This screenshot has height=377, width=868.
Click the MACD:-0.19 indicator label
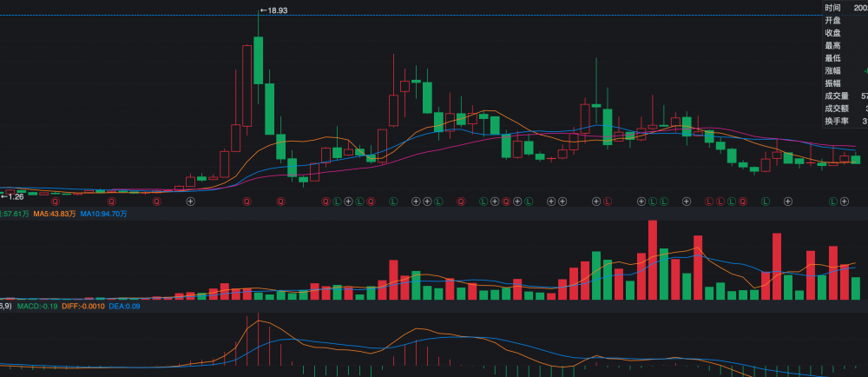click(x=37, y=307)
